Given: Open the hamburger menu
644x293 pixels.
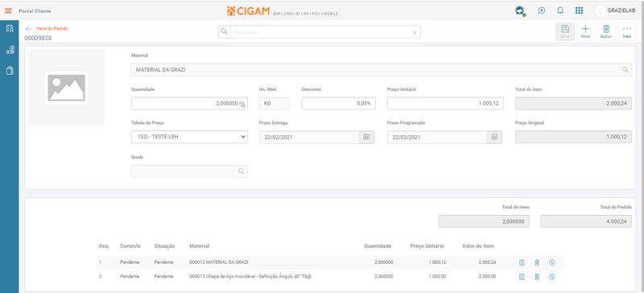Looking at the screenshot, I should point(8,11).
